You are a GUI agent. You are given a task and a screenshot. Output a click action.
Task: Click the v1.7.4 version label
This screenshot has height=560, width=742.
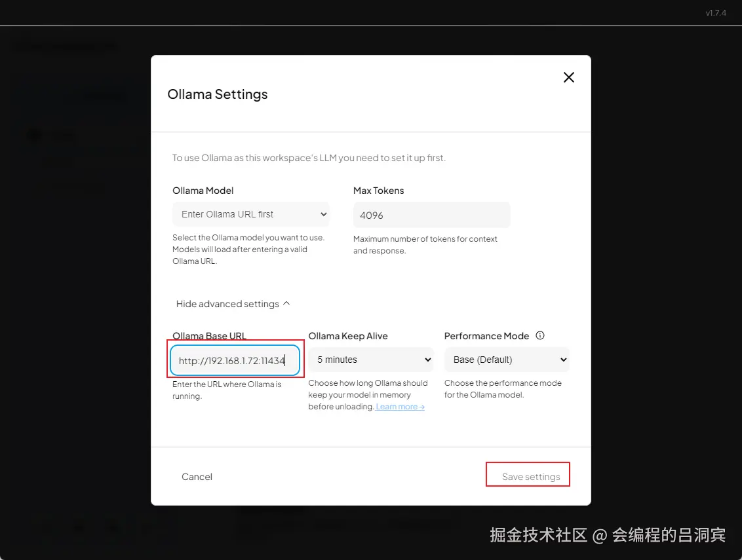click(x=716, y=12)
